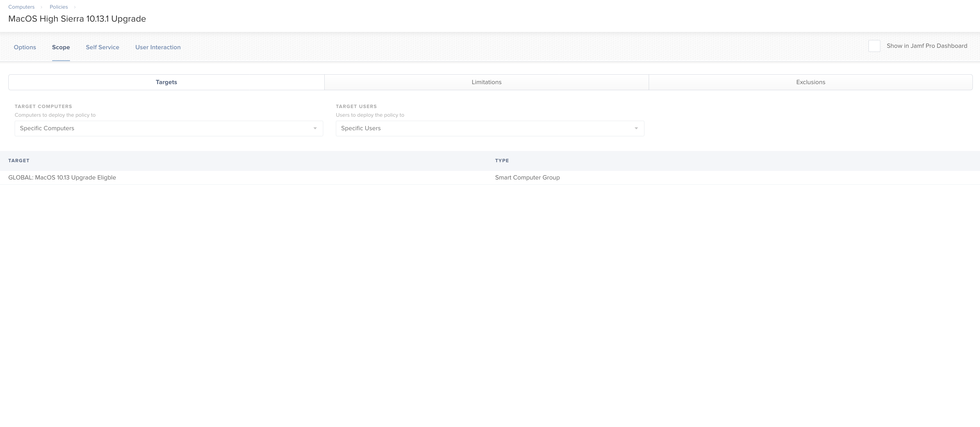Click the TARGET column header

point(19,160)
